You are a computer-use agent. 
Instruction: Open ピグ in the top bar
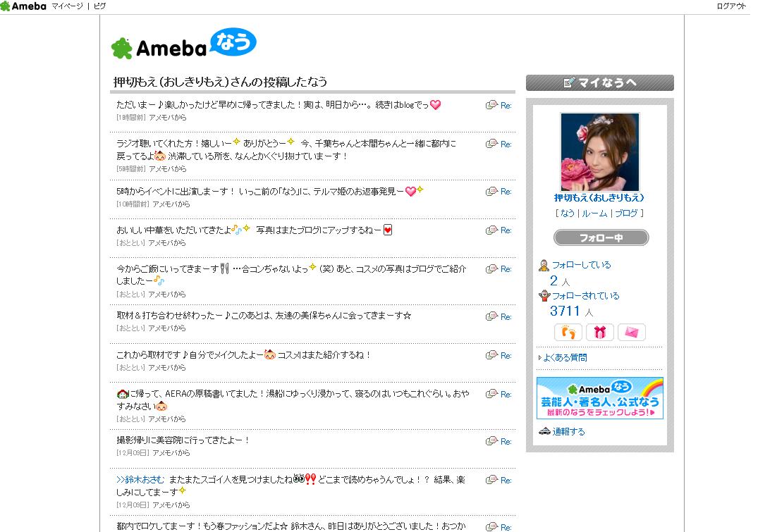(x=99, y=6)
